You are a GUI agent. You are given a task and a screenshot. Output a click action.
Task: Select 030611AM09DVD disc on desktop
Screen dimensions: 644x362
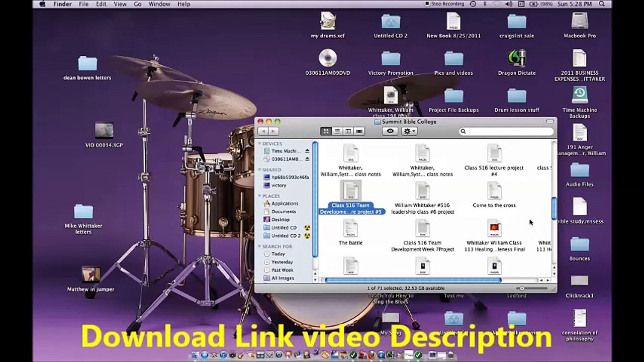pos(328,62)
